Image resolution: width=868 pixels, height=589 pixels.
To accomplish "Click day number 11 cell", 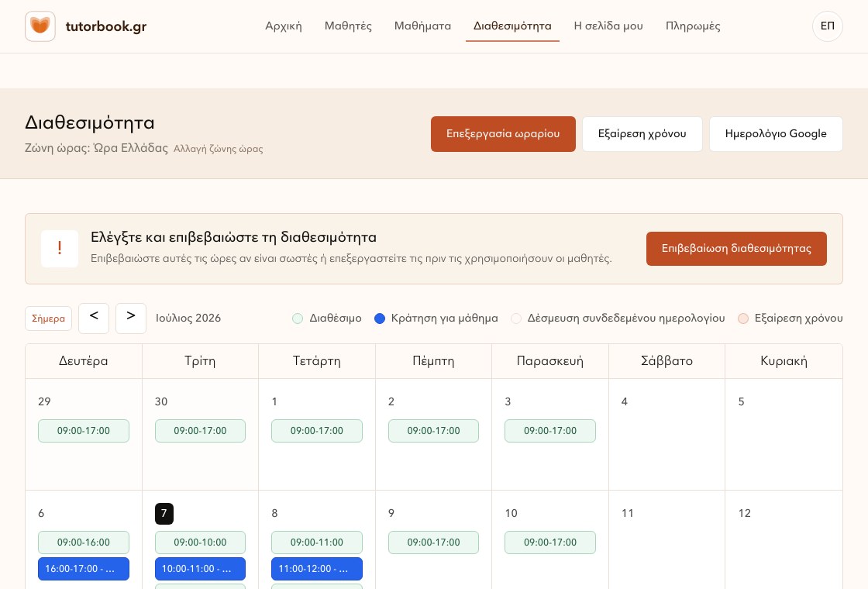I will [666, 539].
